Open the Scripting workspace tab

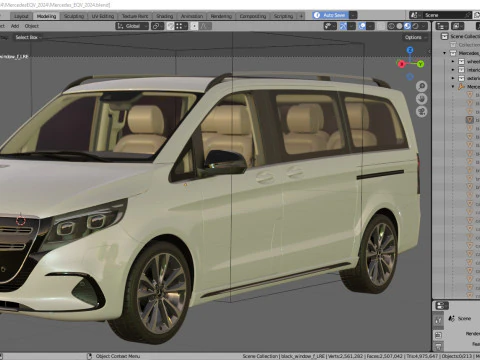coord(283,16)
